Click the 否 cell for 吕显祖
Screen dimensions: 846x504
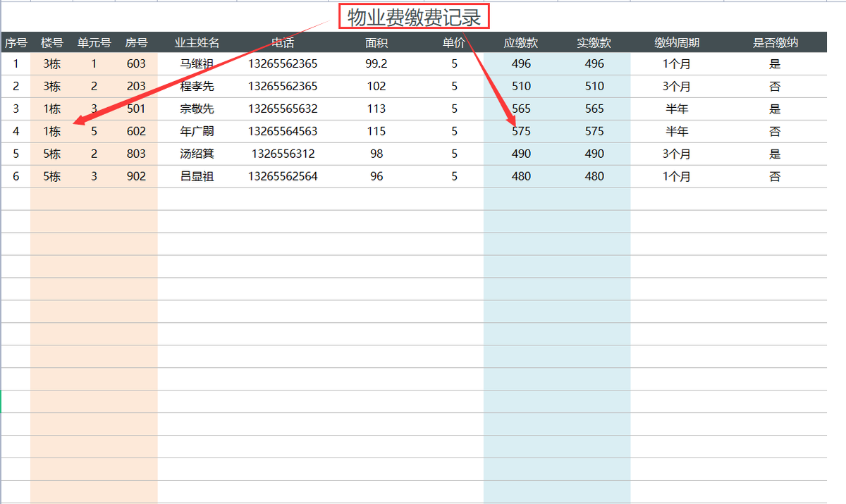[x=774, y=176]
